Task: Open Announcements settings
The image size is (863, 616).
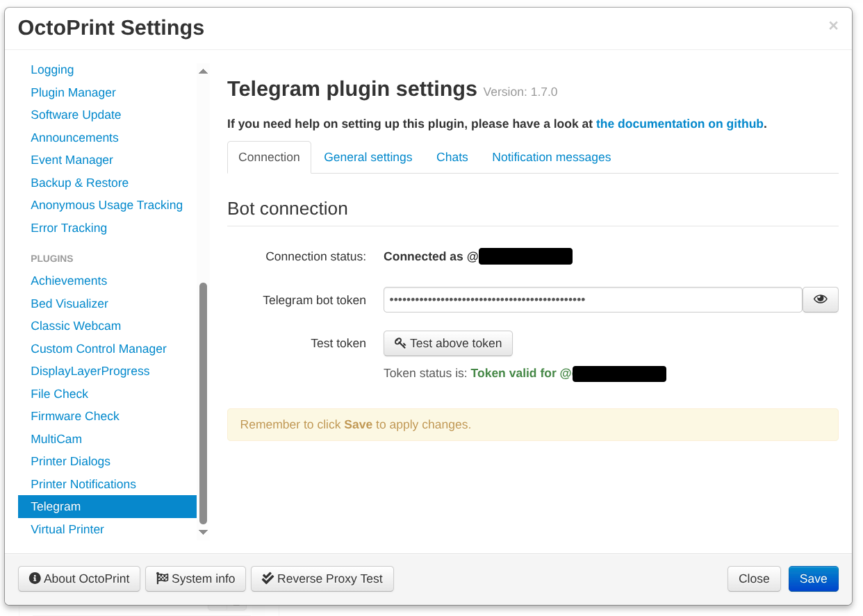Action: pyautogui.click(x=74, y=138)
